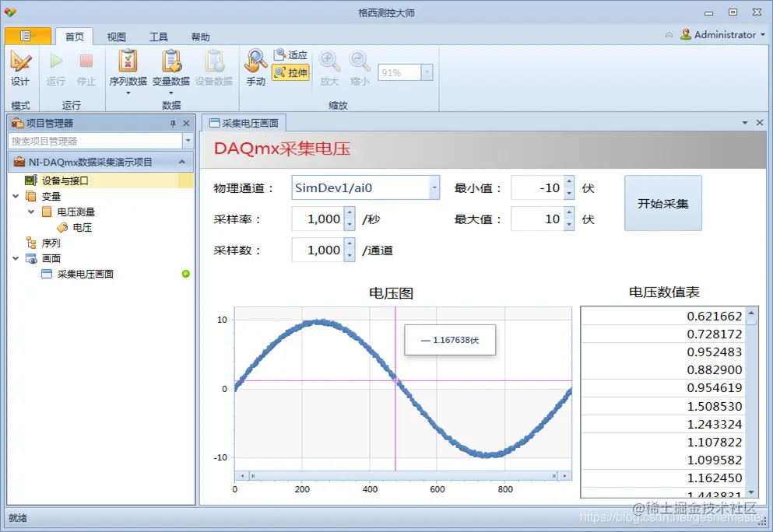Click the chart horizontal scrollbar thumb
This screenshot has height=532, width=773.
(x=403, y=476)
